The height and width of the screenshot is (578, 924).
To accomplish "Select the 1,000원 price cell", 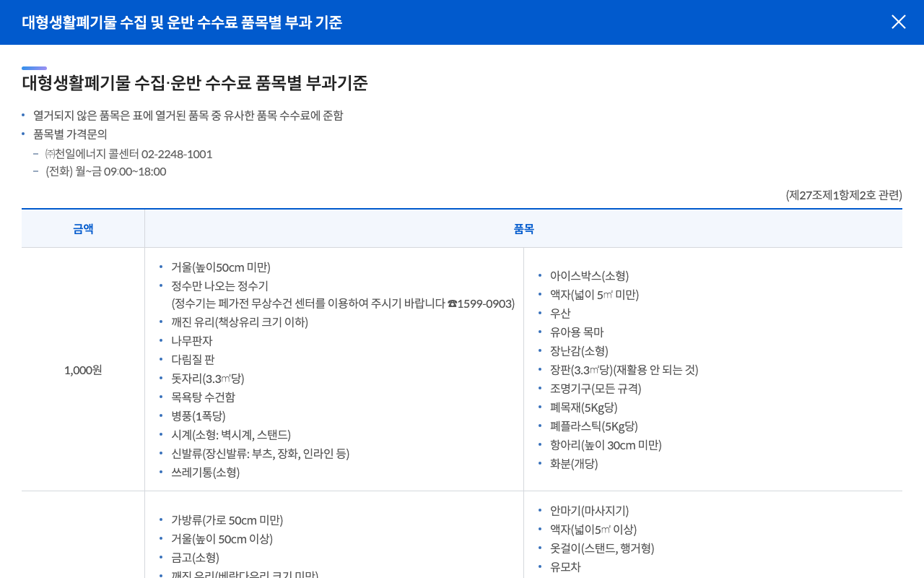I will pyautogui.click(x=83, y=370).
